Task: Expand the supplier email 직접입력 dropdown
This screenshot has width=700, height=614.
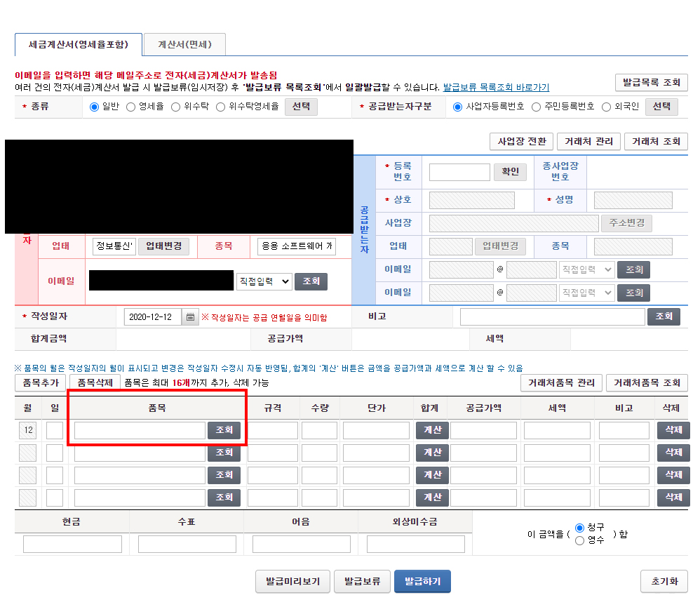Action: 264,281
